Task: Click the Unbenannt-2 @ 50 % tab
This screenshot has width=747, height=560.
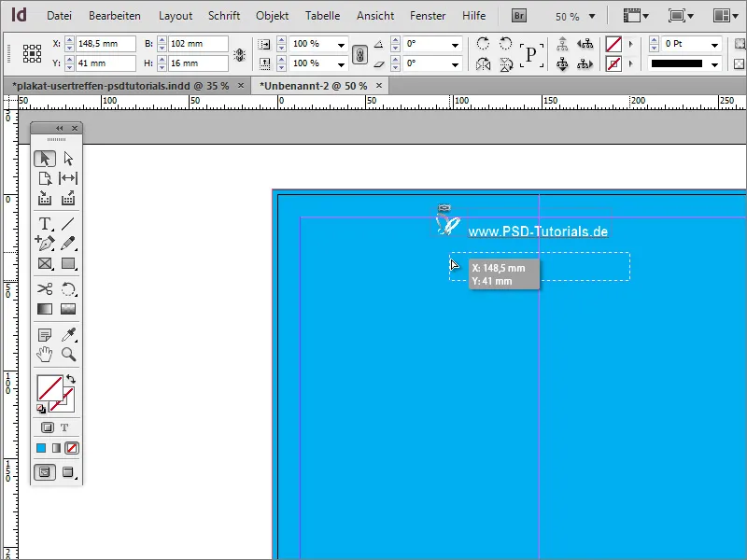Action: coord(313,86)
